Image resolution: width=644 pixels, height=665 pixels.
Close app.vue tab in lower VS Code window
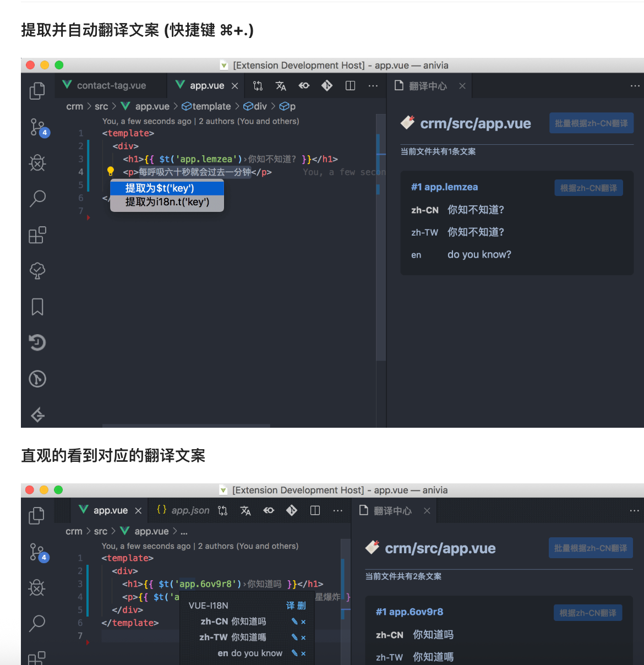[x=138, y=511]
